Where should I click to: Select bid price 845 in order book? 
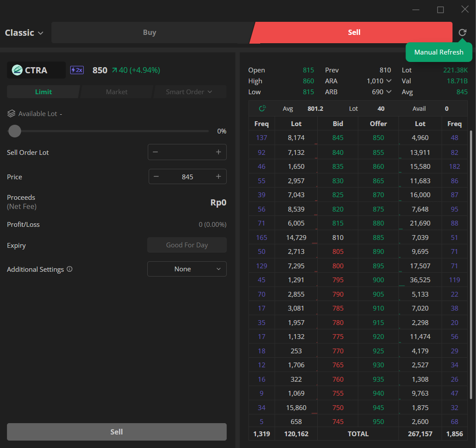(338, 138)
